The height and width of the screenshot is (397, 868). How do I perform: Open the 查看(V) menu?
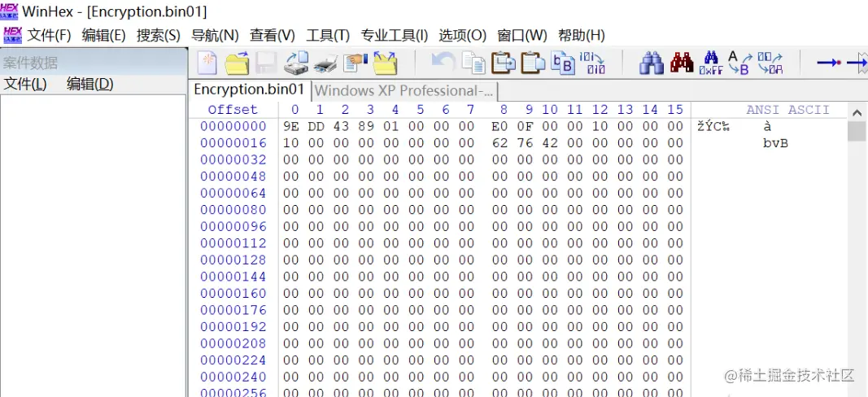pyautogui.click(x=273, y=36)
